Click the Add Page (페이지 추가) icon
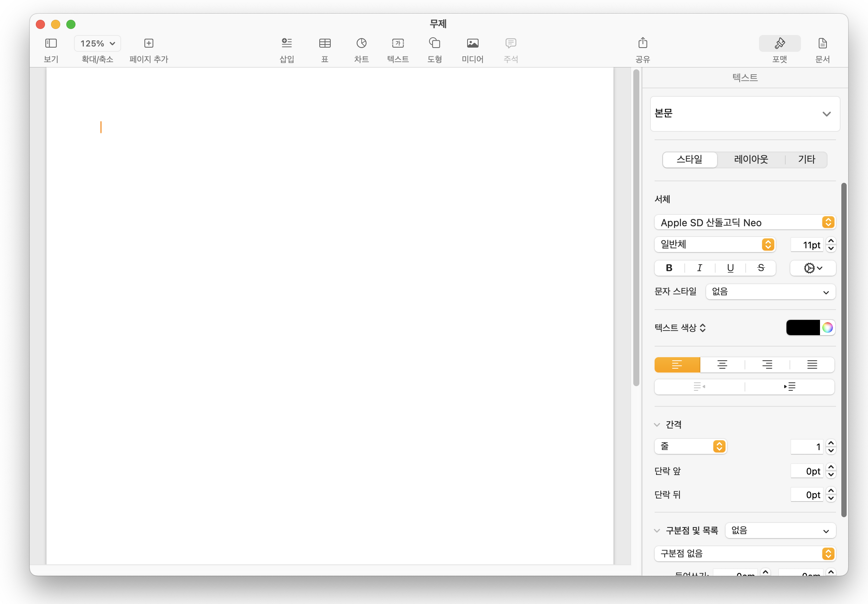The height and width of the screenshot is (604, 868). point(149,43)
